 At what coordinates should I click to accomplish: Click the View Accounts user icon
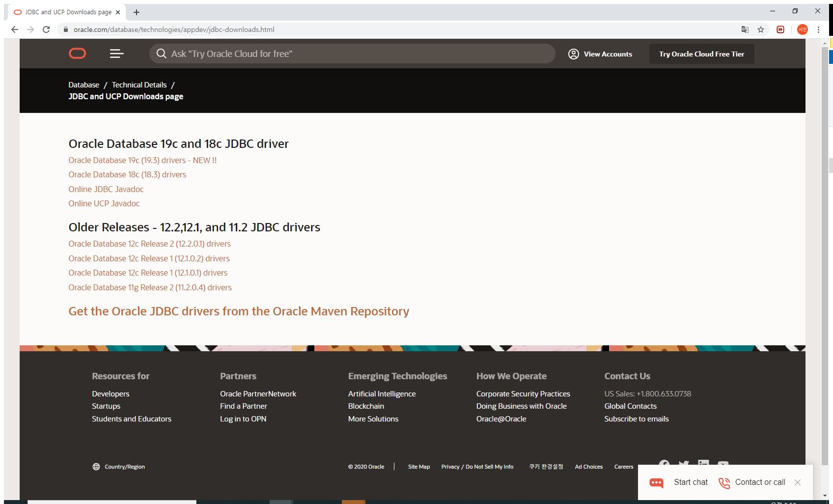point(573,54)
